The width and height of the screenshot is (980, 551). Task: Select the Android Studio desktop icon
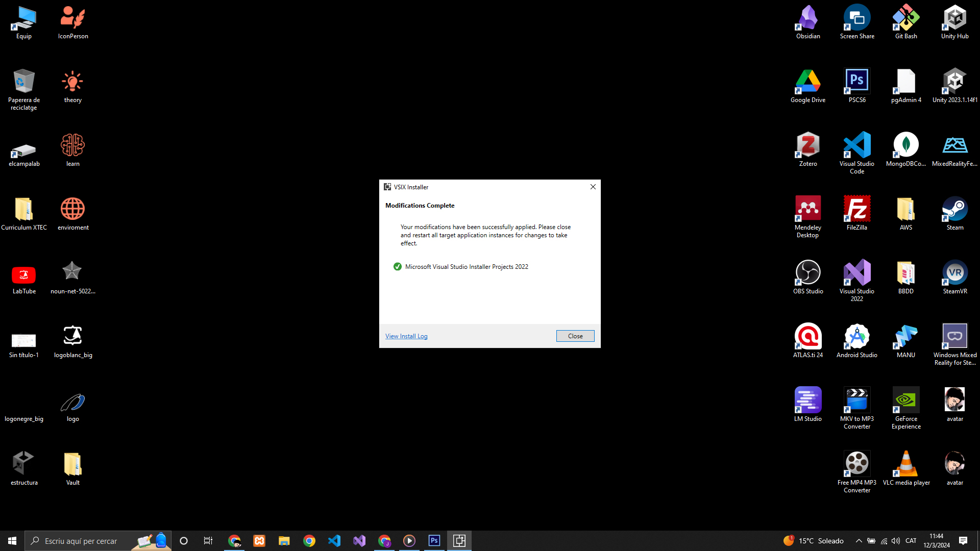point(857,341)
